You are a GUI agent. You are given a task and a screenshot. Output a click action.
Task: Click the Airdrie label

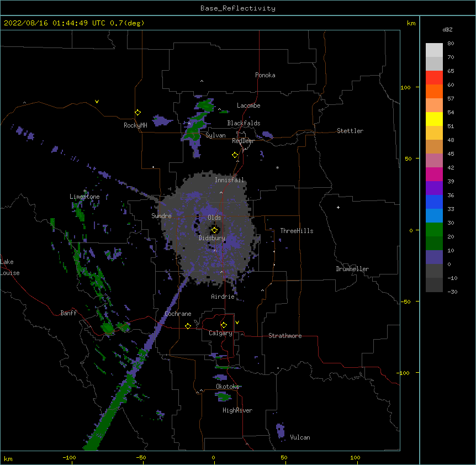(223, 297)
